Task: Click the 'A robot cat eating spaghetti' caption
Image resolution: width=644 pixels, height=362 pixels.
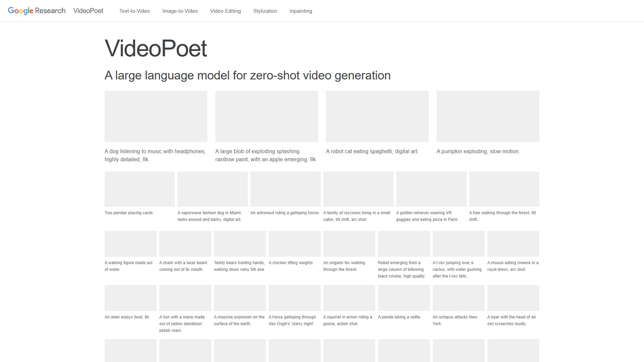Action: coord(372,152)
